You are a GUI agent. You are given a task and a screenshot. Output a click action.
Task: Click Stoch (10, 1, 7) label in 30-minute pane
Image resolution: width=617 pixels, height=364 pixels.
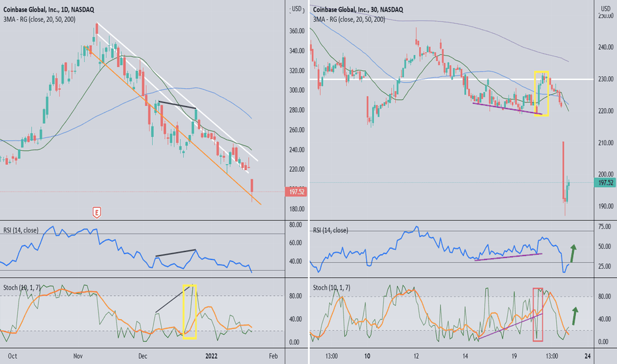(x=331, y=288)
